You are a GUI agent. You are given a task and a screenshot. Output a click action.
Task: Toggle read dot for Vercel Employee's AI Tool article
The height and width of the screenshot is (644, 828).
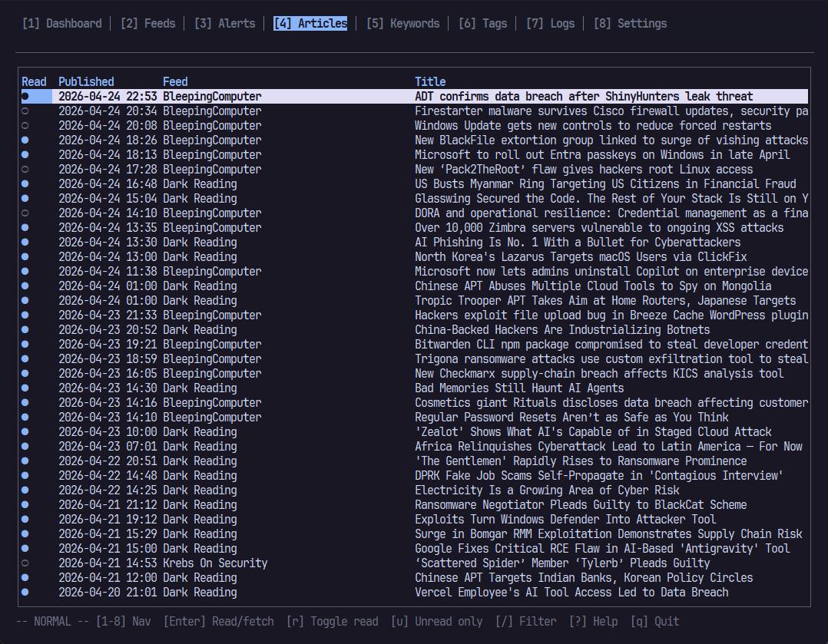click(x=25, y=593)
